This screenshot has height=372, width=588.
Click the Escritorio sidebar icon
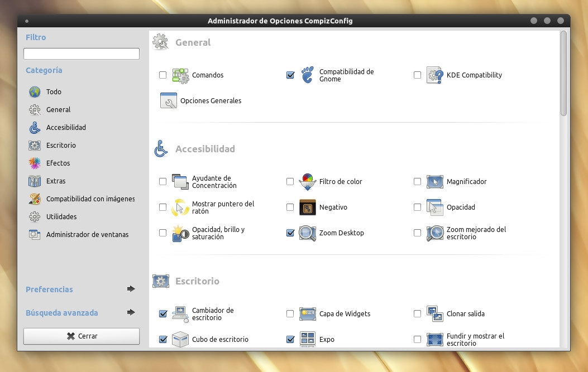(x=35, y=146)
